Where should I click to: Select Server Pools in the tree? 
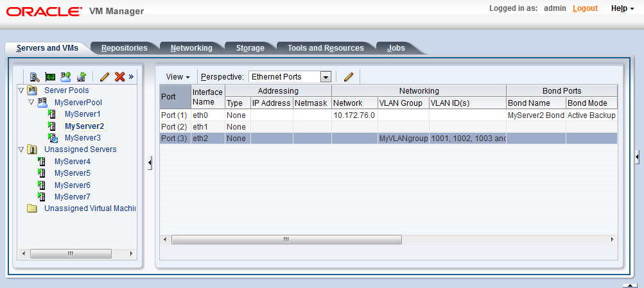(x=67, y=90)
